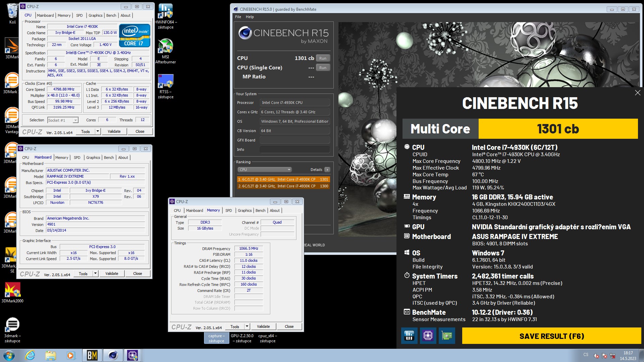Open the capture – zástupce shortcut
Viewport: 644px width, 362px height.
tap(216, 338)
